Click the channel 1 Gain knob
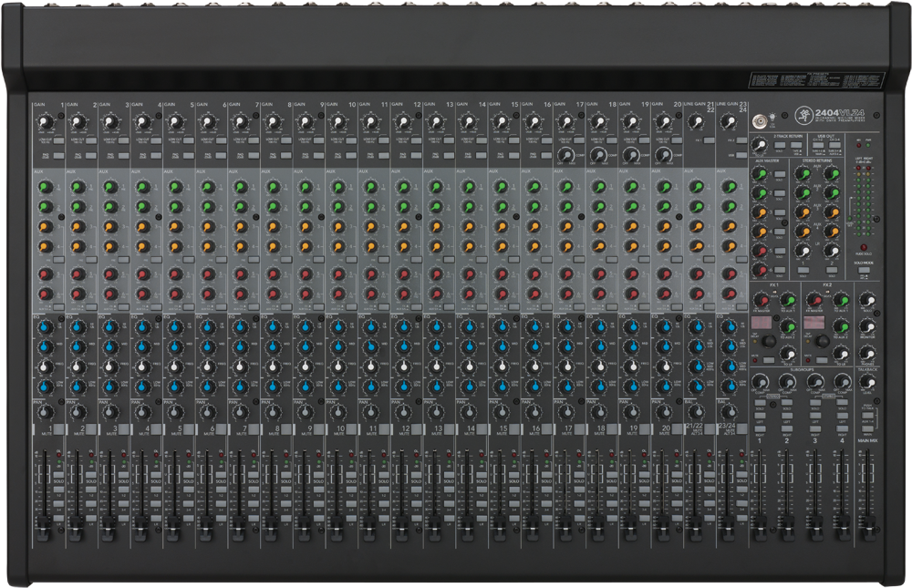The height and width of the screenshot is (588, 912). click(43, 122)
